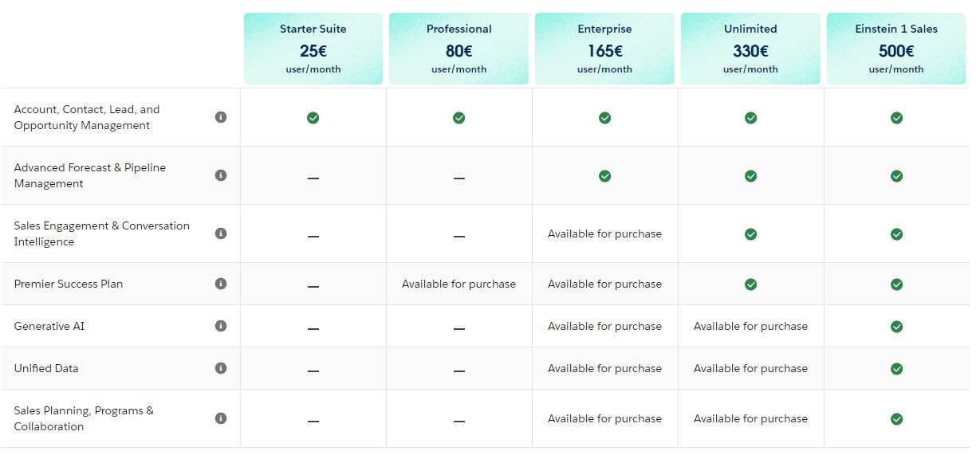Choose the Unlimited 330€ plan header

751,49
